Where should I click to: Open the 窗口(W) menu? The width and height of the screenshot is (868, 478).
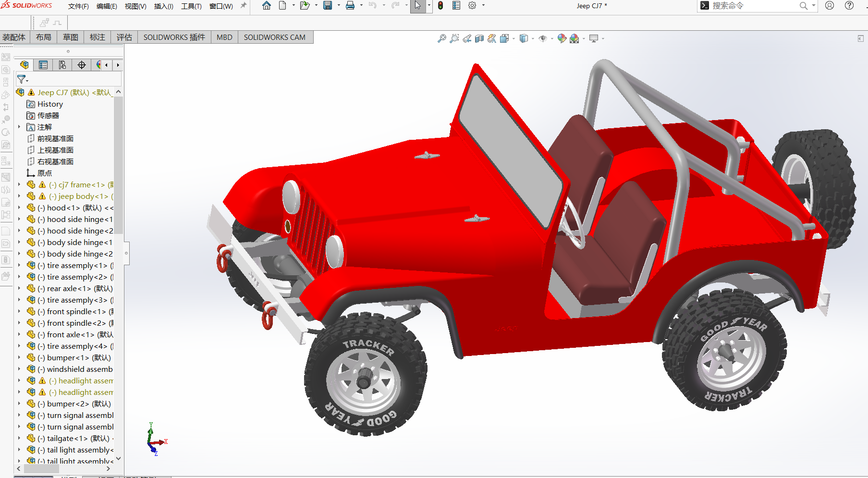click(221, 6)
